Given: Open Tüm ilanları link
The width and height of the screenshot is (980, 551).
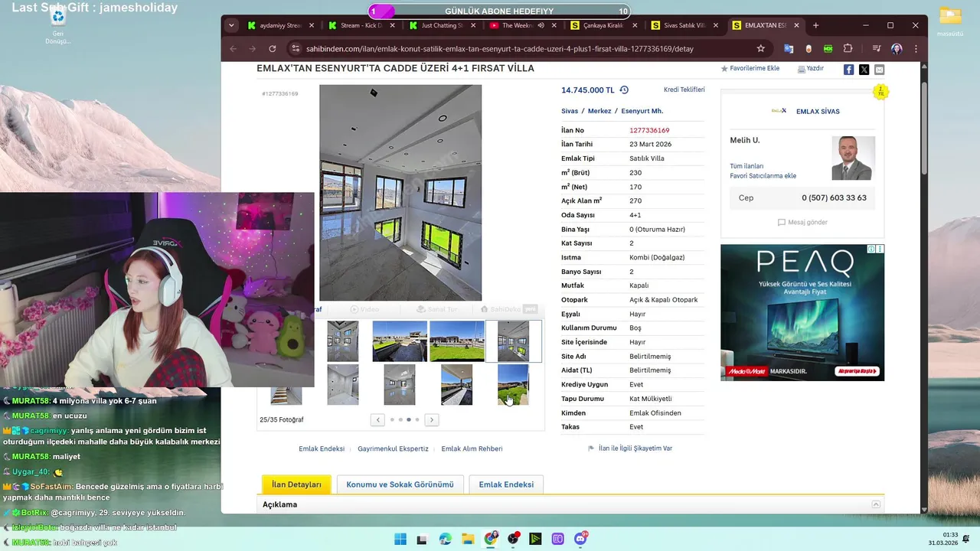Looking at the screenshot, I should [746, 166].
